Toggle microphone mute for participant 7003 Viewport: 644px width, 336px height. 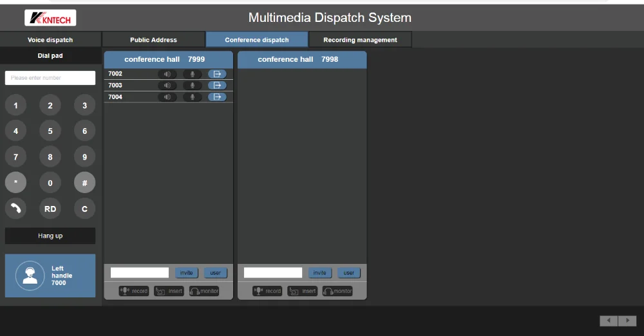192,86
